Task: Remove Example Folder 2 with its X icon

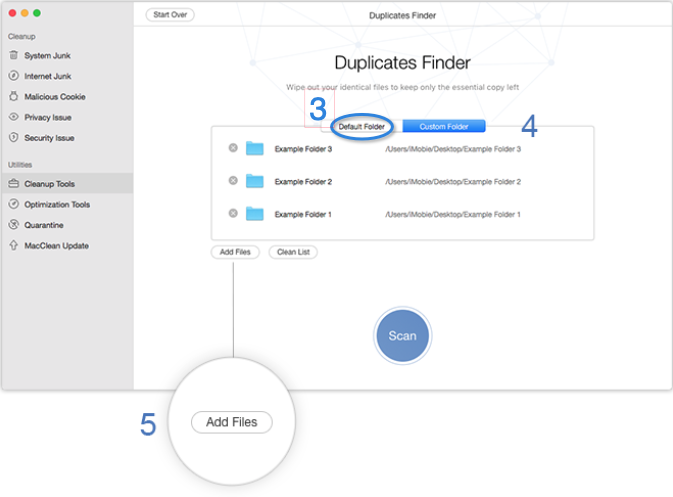Action: pos(233,181)
